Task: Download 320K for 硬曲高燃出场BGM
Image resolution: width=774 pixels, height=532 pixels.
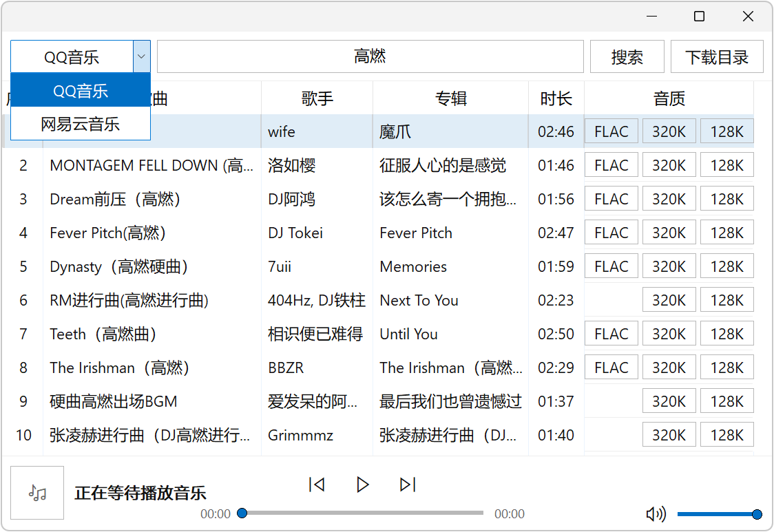Action: [669, 402]
